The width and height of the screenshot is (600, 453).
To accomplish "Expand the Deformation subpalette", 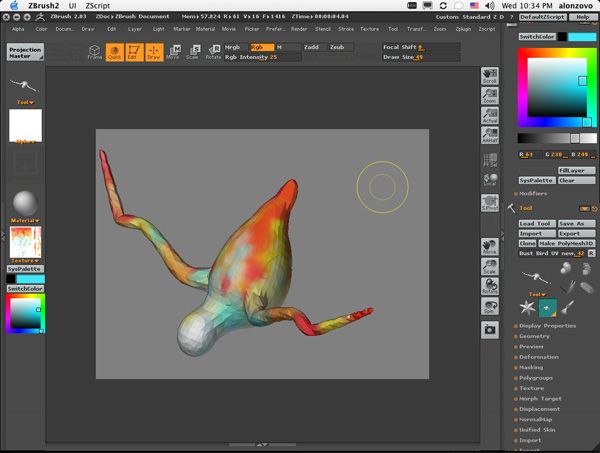I will (538, 357).
